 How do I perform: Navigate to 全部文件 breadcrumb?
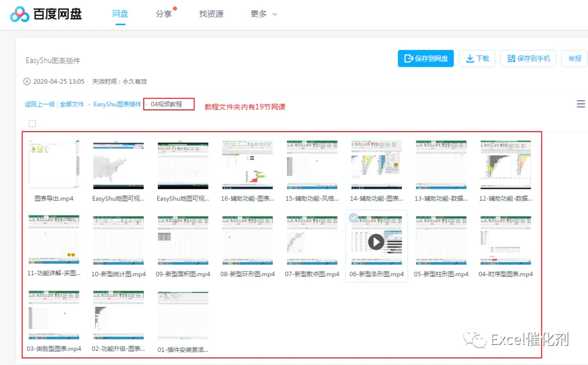pyautogui.click(x=72, y=104)
